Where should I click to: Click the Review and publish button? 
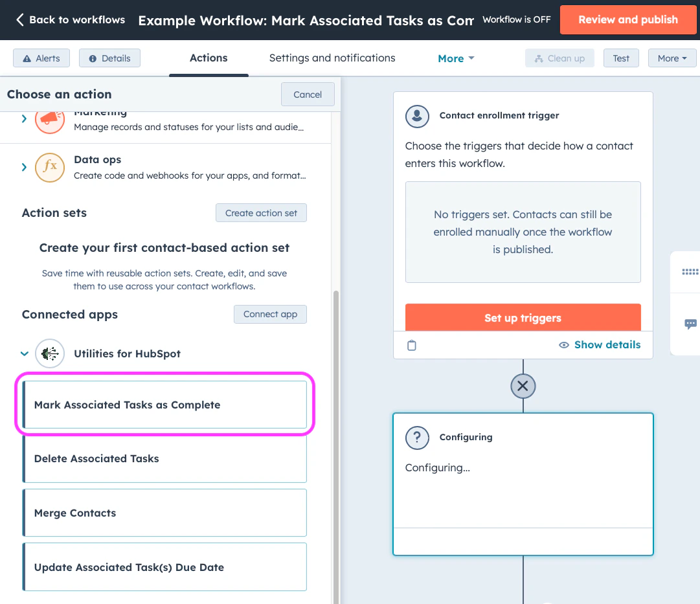click(x=627, y=19)
